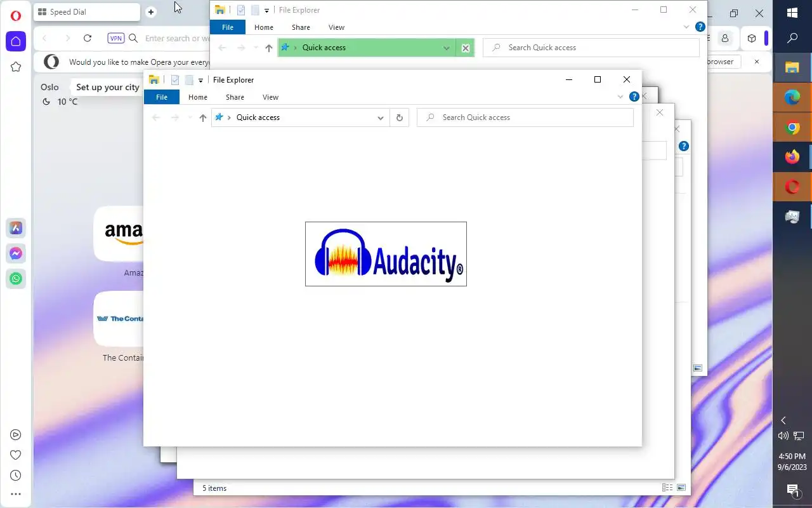Select the Speed Dial tab in Opera
812x508 pixels.
[x=86, y=12]
